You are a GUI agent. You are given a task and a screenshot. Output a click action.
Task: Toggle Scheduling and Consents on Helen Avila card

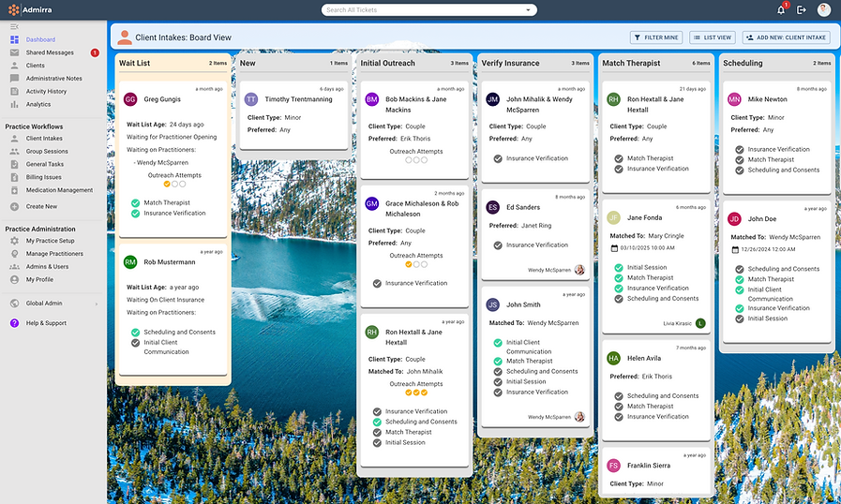tap(619, 396)
